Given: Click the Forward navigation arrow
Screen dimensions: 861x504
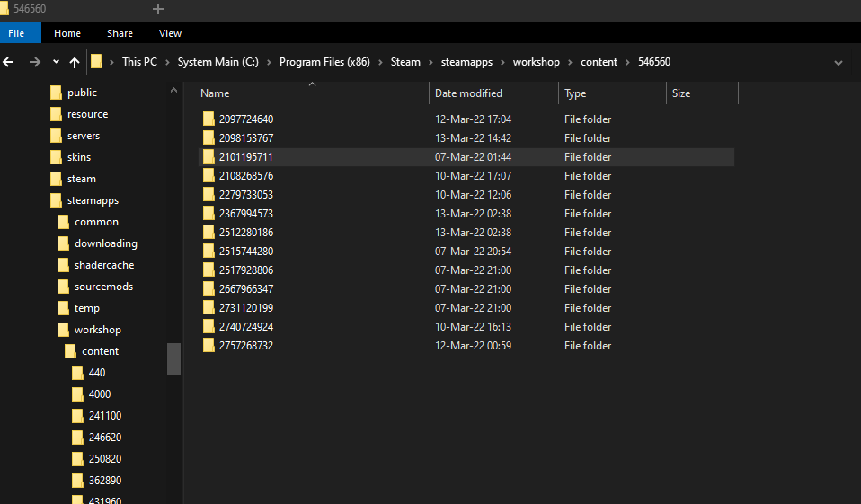Looking at the screenshot, I should [x=34, y=62].
